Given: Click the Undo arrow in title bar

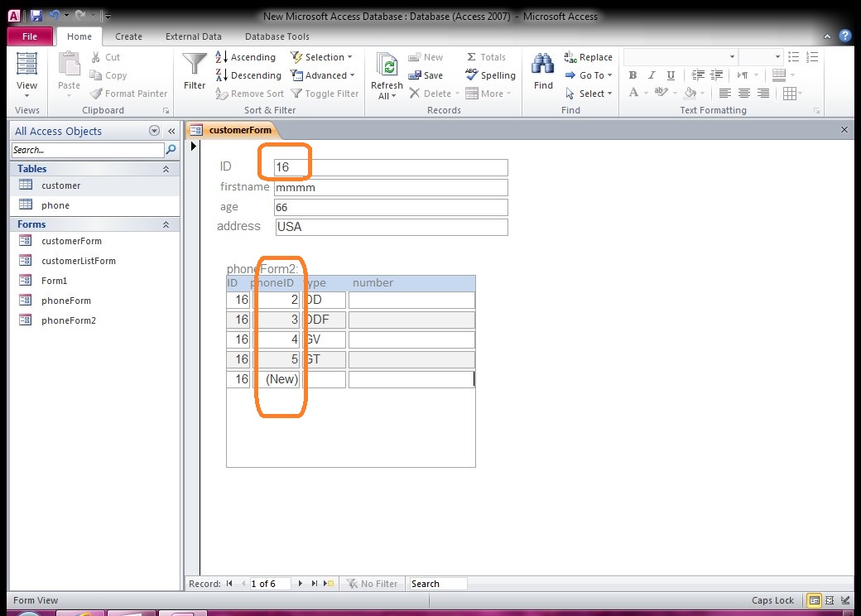Looking at the screenshot, I should pos(55,16).
